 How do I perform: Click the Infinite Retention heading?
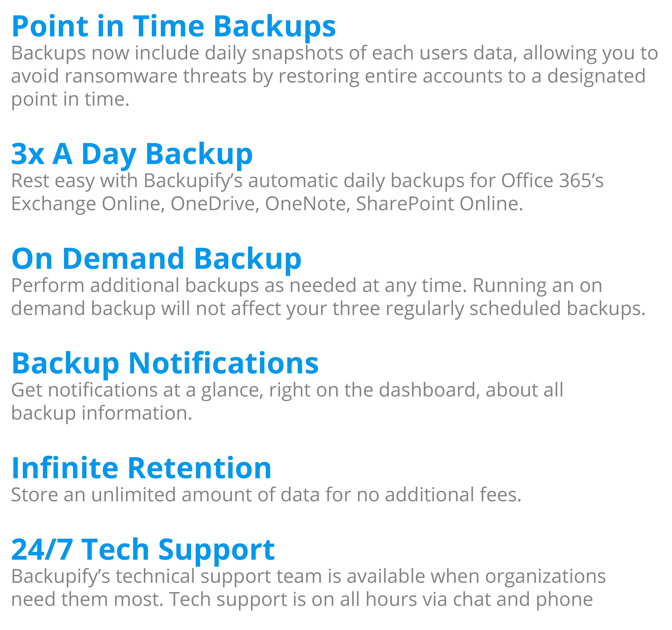point(141,469)
